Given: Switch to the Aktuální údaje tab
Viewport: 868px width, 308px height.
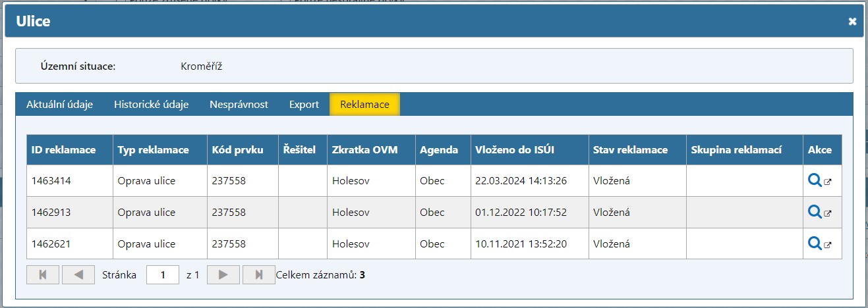Looking at the screenshot, I should click(x=59, y=105).
